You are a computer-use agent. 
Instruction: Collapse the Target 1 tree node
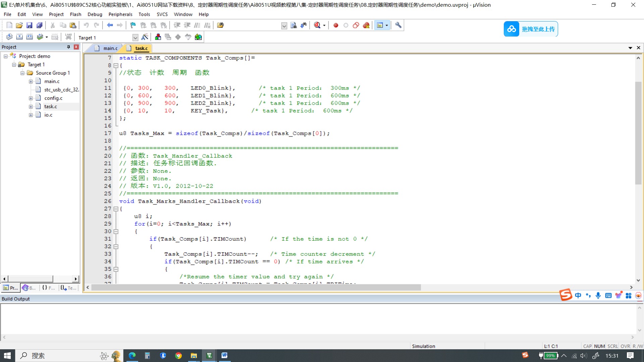[14, 65]
